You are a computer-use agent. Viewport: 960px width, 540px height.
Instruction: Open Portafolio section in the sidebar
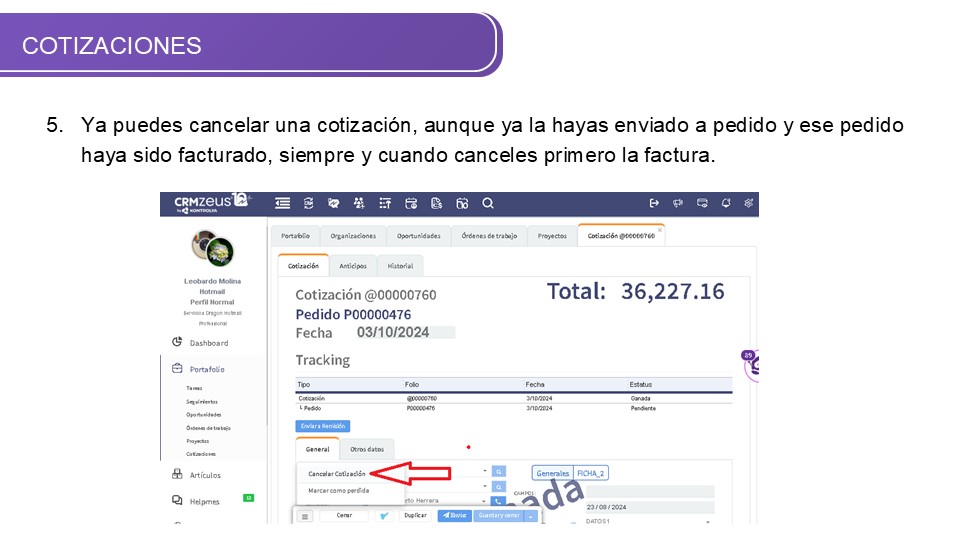point(207,369)
